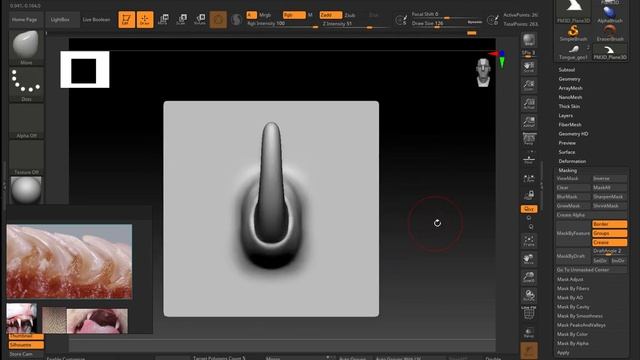640x360 pixels.
Task: Click the sculptris half-tone sphere icon
Action: 236,20
